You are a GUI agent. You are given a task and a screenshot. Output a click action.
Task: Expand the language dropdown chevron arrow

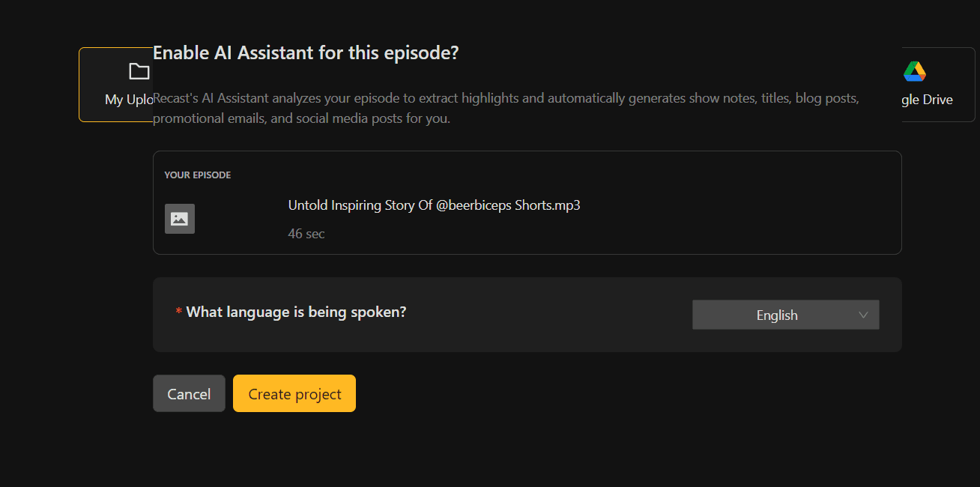[x=863, y=315]
